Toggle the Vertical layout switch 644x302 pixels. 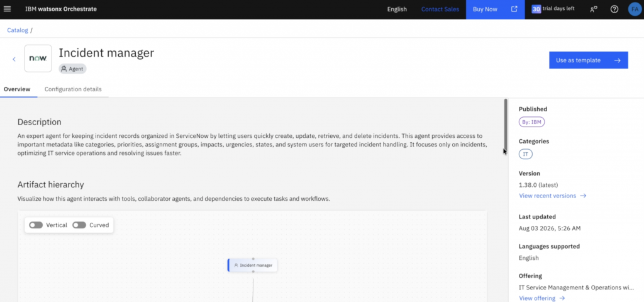click(36, 225)
